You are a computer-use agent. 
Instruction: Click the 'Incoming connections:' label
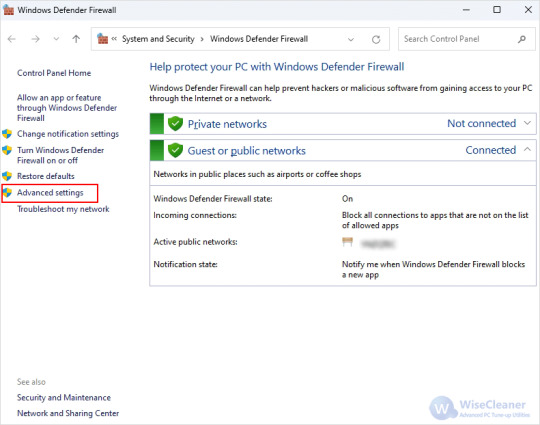pyautogui.click(x=195, y=215)
